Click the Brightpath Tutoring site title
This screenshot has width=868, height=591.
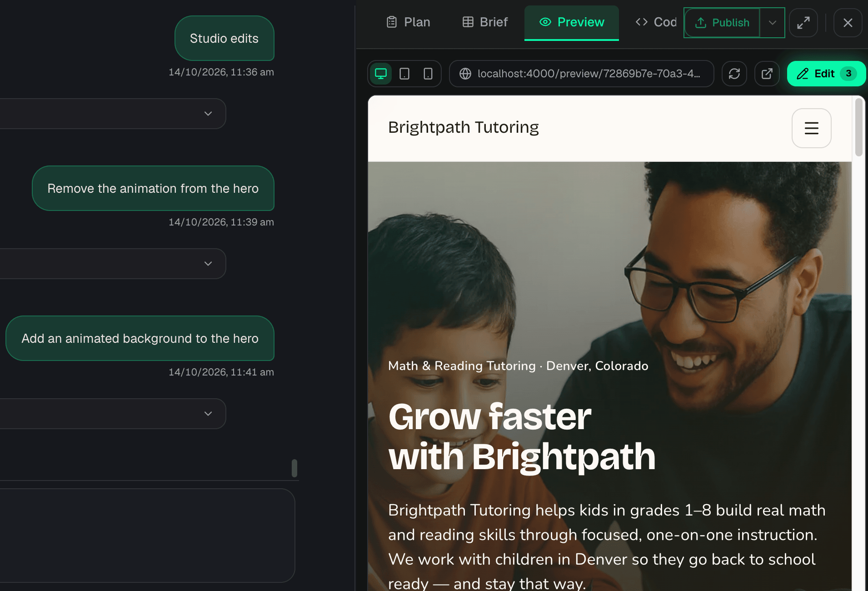point(464,127)
